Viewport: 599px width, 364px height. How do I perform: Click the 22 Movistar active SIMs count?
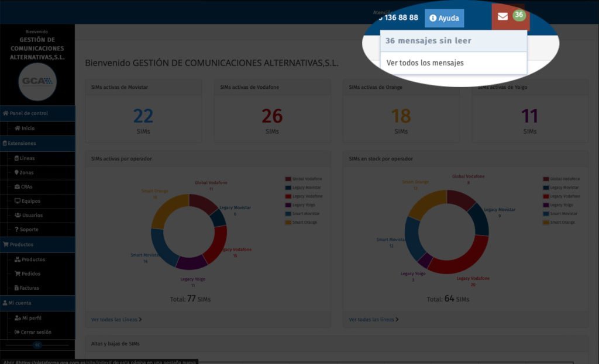pos(143,116)
